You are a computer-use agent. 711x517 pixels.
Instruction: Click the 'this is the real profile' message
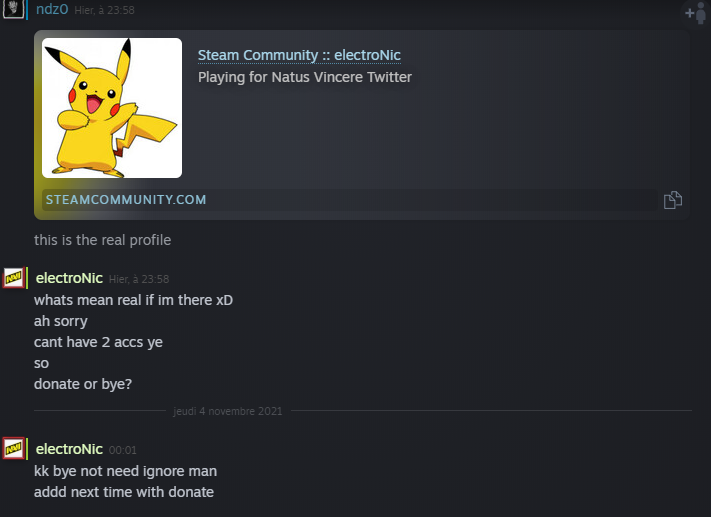point(103,240)
